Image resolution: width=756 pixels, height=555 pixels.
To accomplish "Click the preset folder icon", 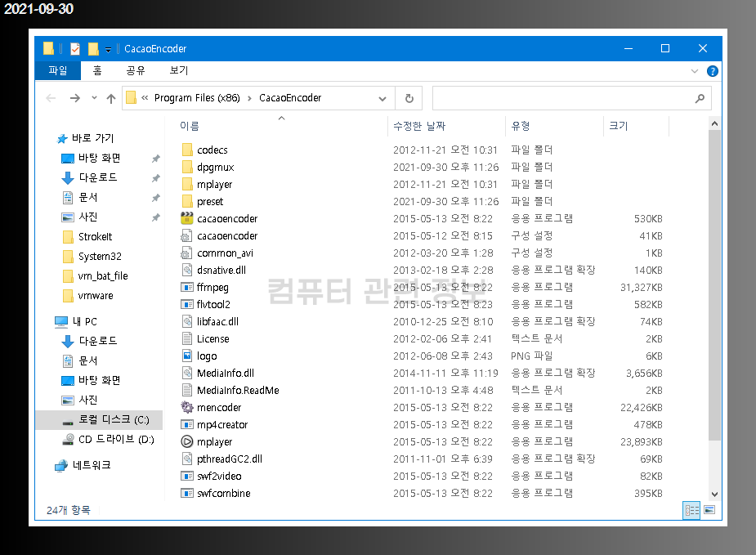I will (187, 202).
